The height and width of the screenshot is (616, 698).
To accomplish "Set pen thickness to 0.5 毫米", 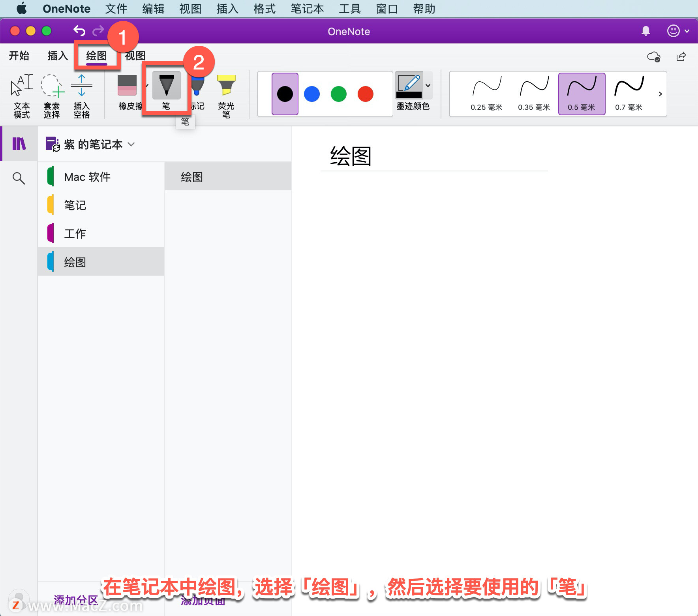I will 582,94.
